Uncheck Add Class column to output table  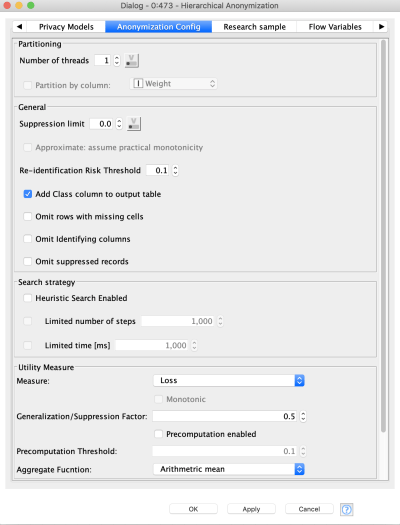(27, 194)
